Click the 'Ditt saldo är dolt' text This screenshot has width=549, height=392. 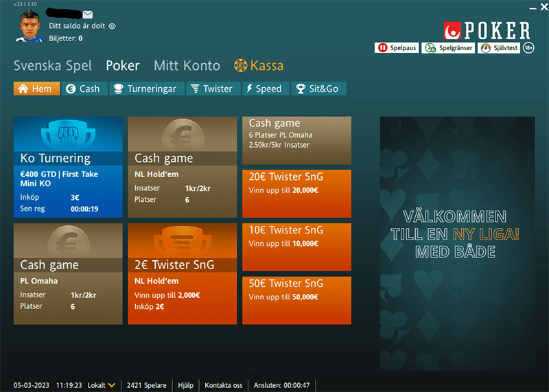[x=77, y=26]
